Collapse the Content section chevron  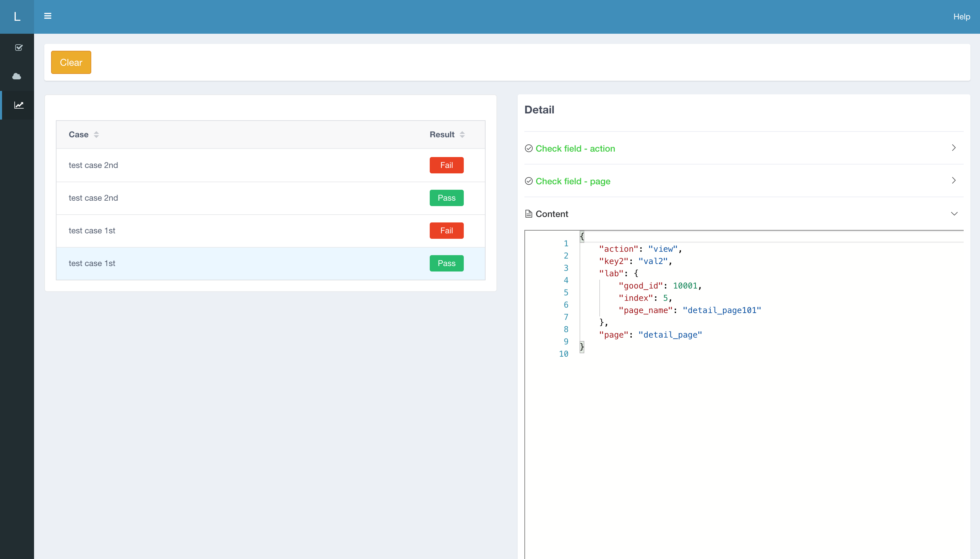pyautogui.click(x=954, y=214)
